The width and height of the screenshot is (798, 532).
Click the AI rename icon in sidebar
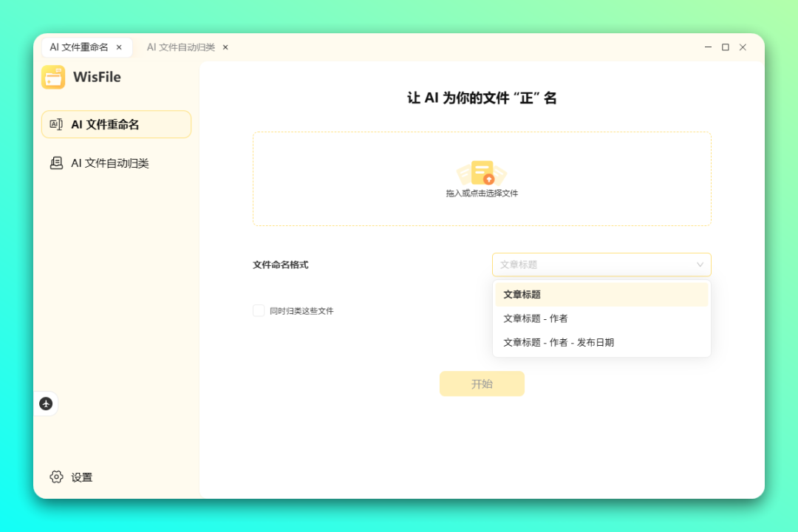pyautogui.click(x=56, y=124)
